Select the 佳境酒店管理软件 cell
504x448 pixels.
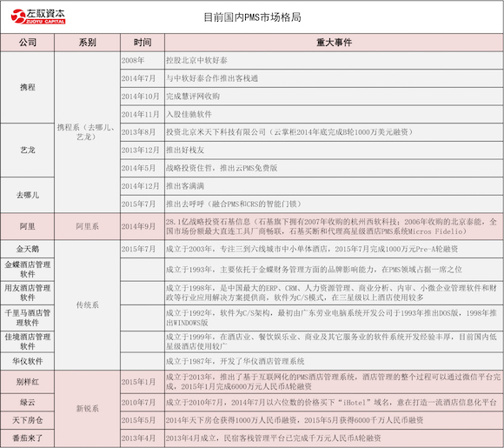point(27,342)
